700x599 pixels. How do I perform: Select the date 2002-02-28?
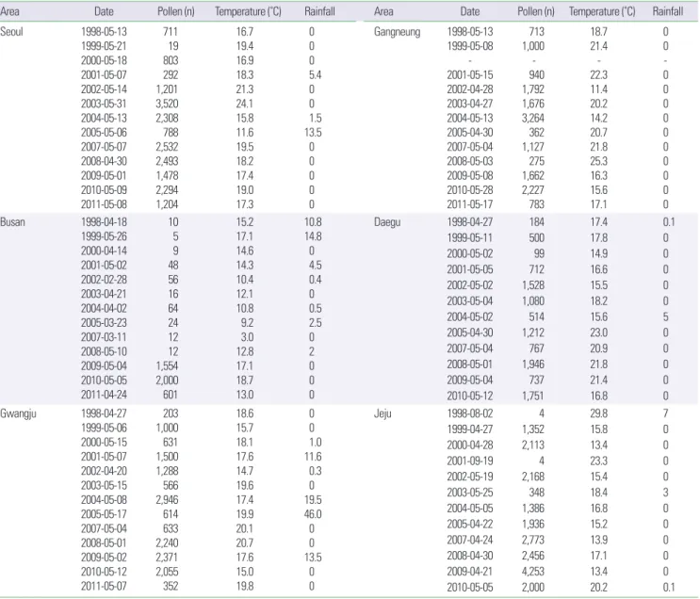(104, 280)
